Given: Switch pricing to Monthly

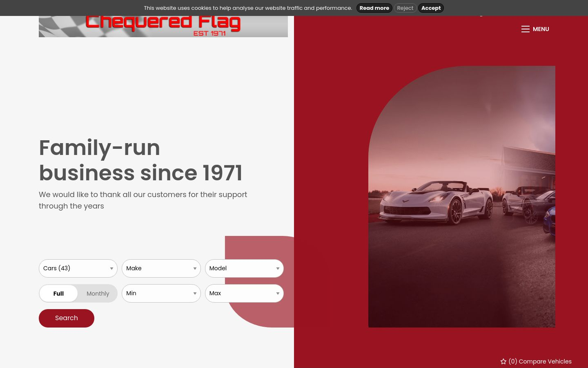Looking at the screenshot, I should [98, 294].
